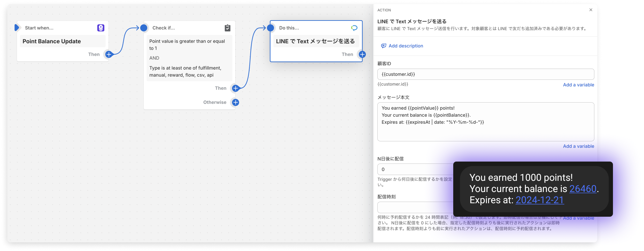Image resolution: width=644 pixels, height=251 pixels.
Task: Click the Add description speech bubble icon
Action: click(x=383, y=46)
